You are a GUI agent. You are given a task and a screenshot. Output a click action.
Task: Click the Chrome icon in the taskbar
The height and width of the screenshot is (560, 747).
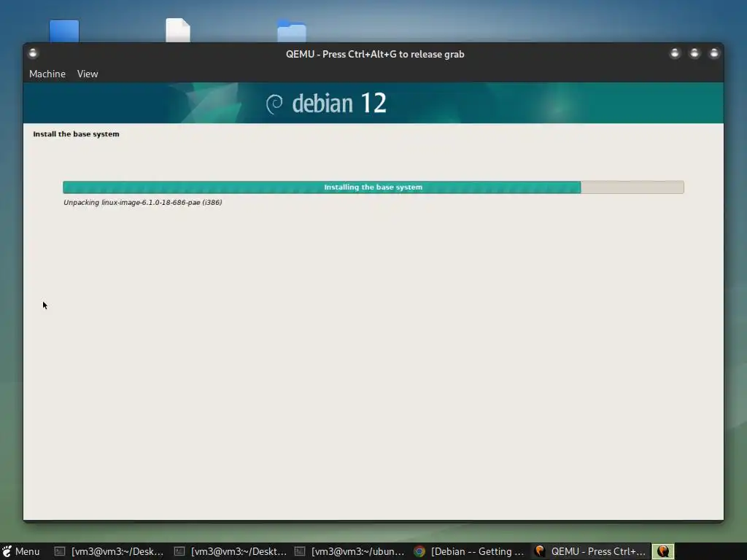(x=419, y=551)
